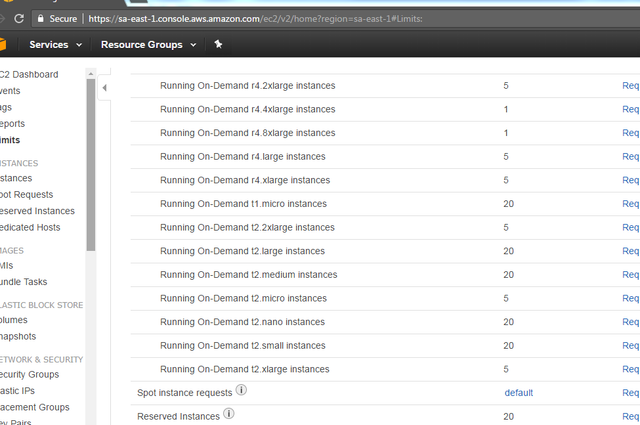Open Reports in the sidebar
The height and width of the screenshot is (425, 640).
(12, 124)
